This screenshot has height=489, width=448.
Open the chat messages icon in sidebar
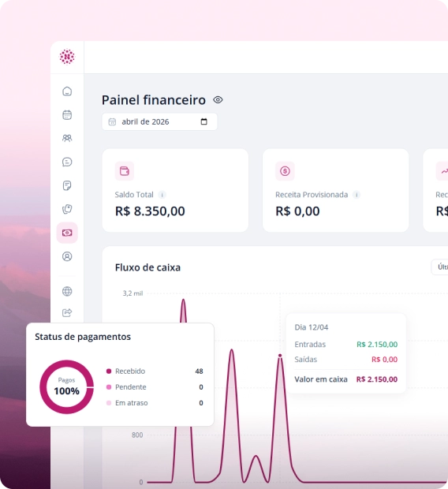tap(67, 162)
